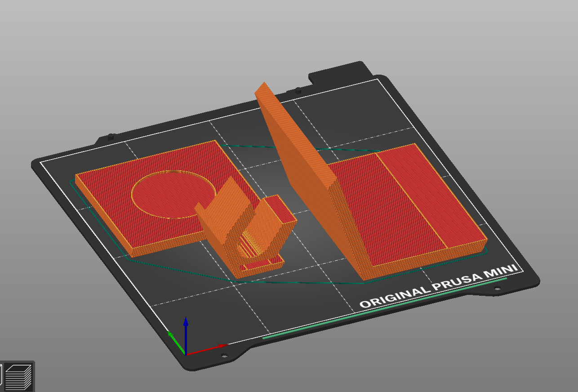Click the red base layer inside the bracket

(260, 265)
